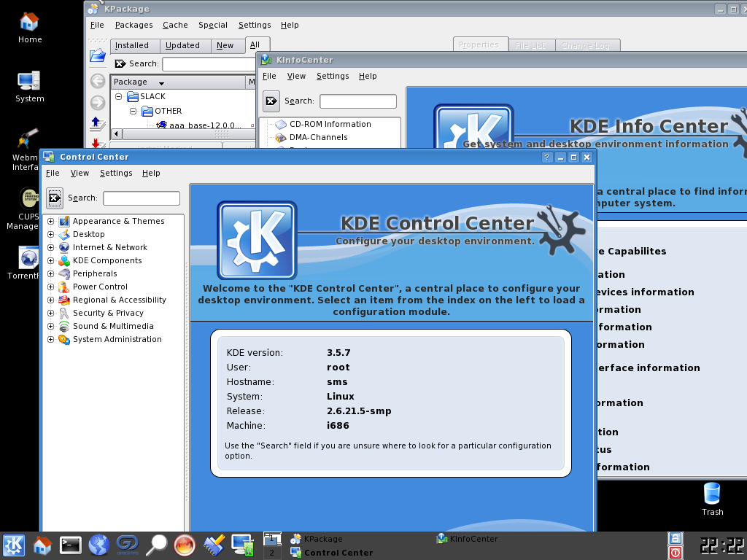Open the web browser globe icon in panel
Screen dimensions: 747x560
tap(99, 545)
